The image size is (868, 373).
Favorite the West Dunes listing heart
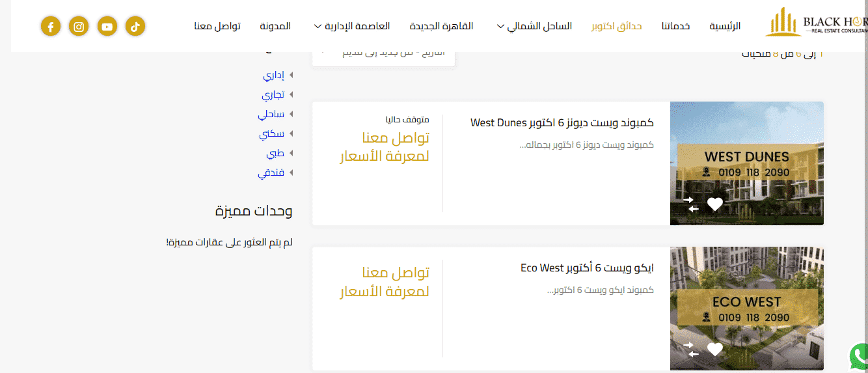point(715,204)
